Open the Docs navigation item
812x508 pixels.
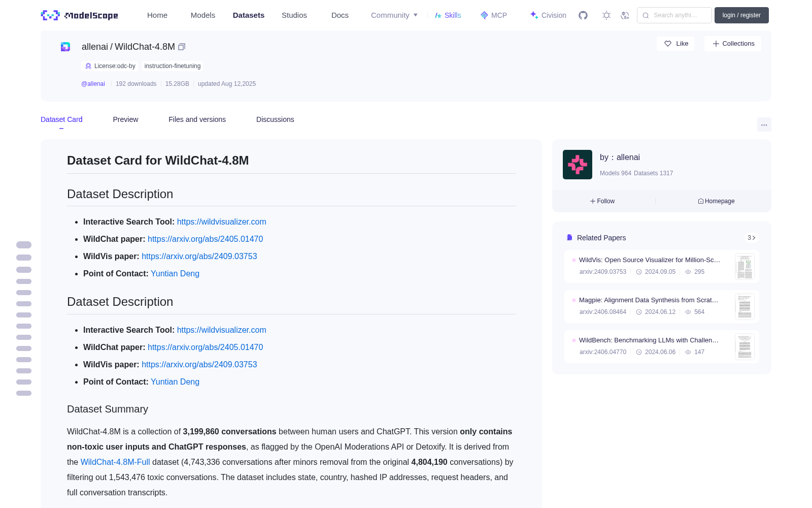[x=340, y=15]
